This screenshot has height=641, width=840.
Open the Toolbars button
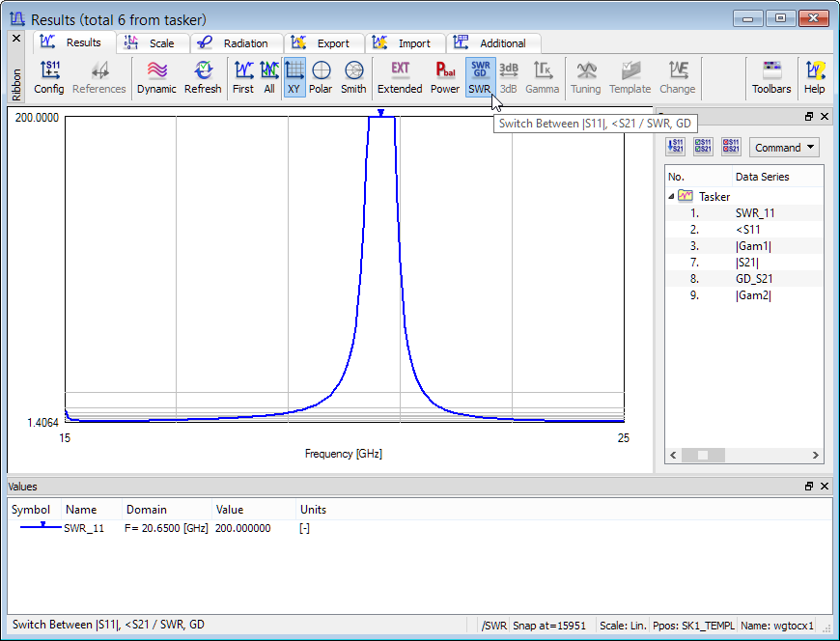pos(771,77)
